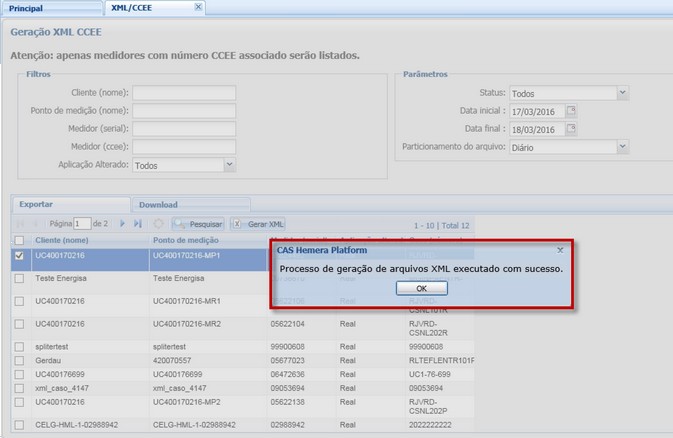673x438 pixels.
Task: Open calendar picker for Data final
Action: [571, 129]
